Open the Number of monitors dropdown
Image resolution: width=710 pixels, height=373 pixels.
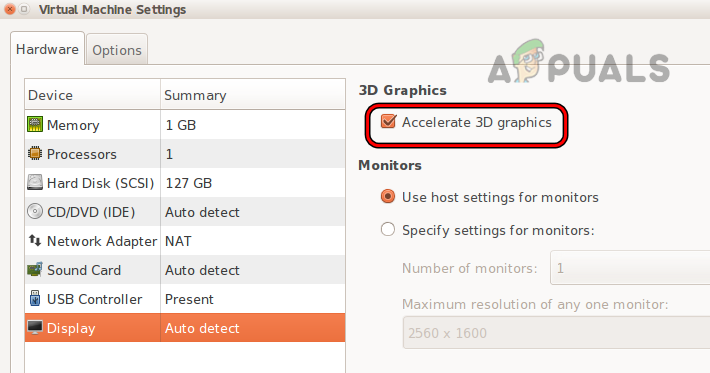click(x=630, y=268)
